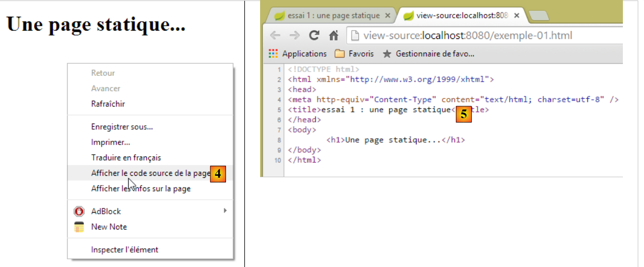Image resolution: width=644 pixels, height=267 pixels.
Task: Choose 'Enregistrer sous...' from context menu
Action: [x=122, y=127]
